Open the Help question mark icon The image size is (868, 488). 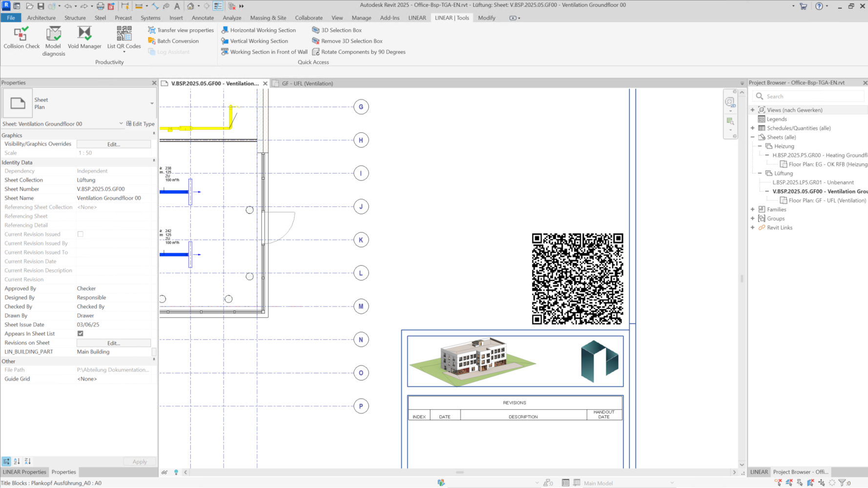click(819, 6)
